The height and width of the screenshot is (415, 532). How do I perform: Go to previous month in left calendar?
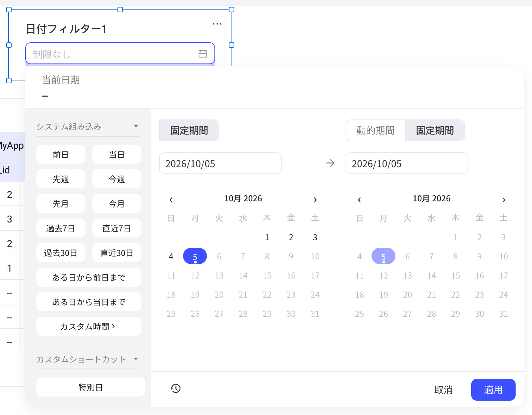pos(171,200)
